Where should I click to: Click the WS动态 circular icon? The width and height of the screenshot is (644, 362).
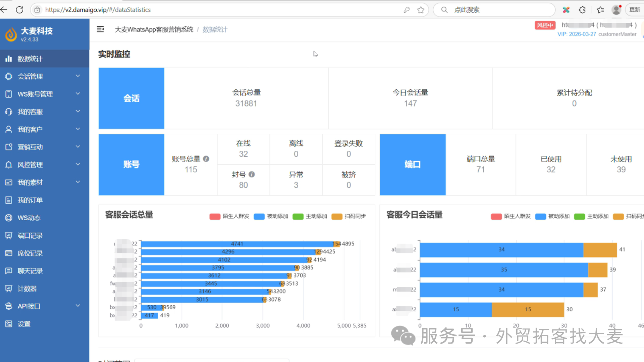[9, 218]
